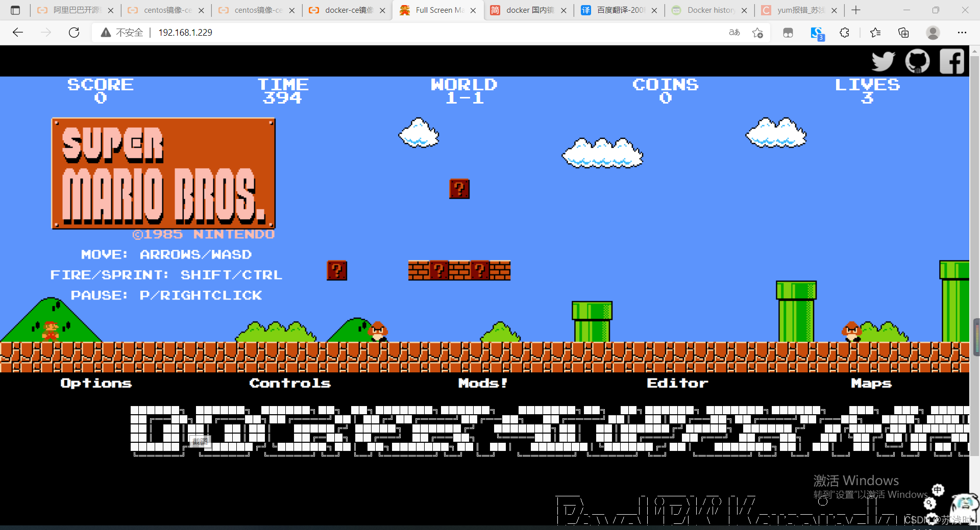Viewport: 980px width, 530px height.
Task: Open the Controls game menu
Action: point(290,383)
